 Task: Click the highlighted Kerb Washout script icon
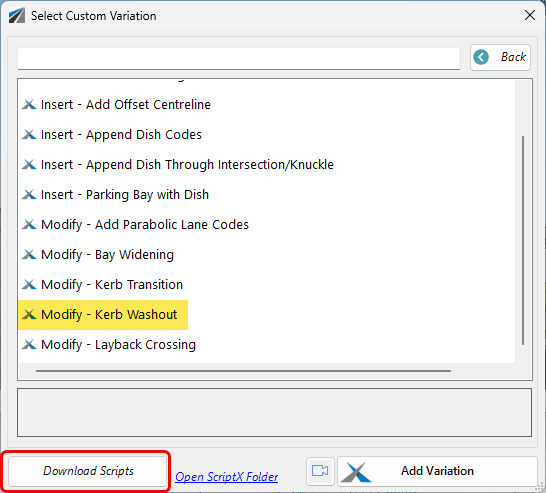click(x=29, y=314)
